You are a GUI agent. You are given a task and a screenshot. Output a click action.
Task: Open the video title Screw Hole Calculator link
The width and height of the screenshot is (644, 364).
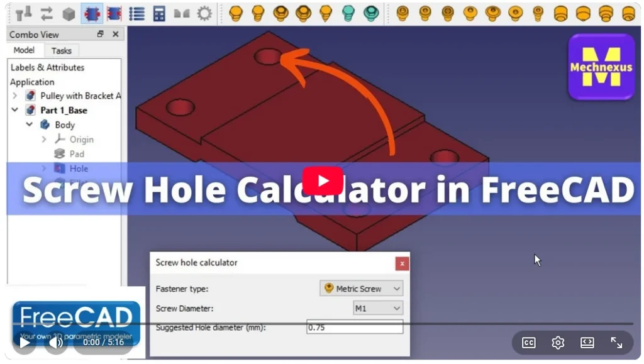click(x=328, y=189)
